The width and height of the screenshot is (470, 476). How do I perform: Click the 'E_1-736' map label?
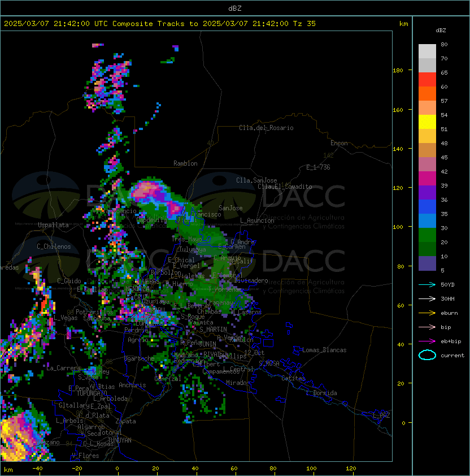(318, 167)
